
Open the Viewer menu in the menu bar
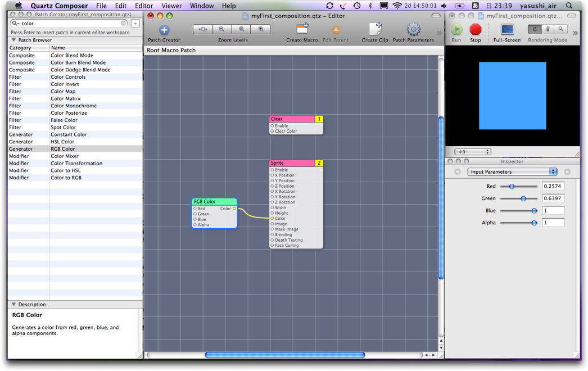coord(171,6)
